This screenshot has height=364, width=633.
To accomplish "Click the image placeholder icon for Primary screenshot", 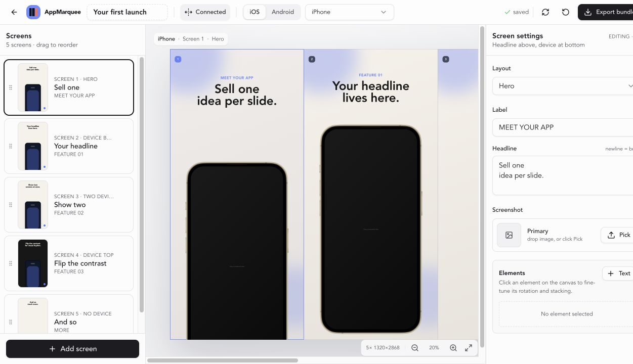I will pos(509,235).
